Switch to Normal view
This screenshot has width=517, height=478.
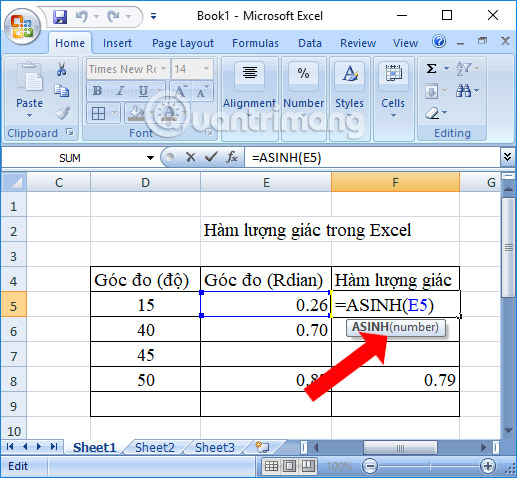pyautogui.click(x=271, y=466)
